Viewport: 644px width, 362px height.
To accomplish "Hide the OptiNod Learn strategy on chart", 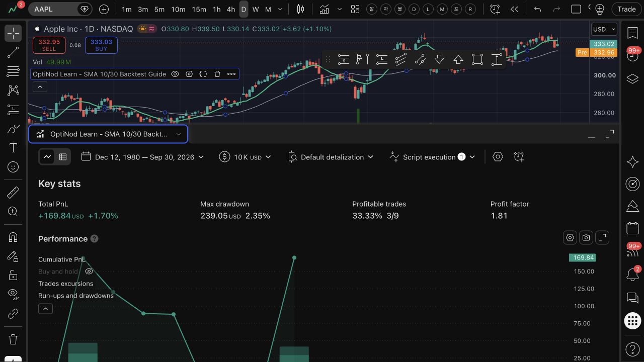I will pyautogui.click(x=175, y=74).
